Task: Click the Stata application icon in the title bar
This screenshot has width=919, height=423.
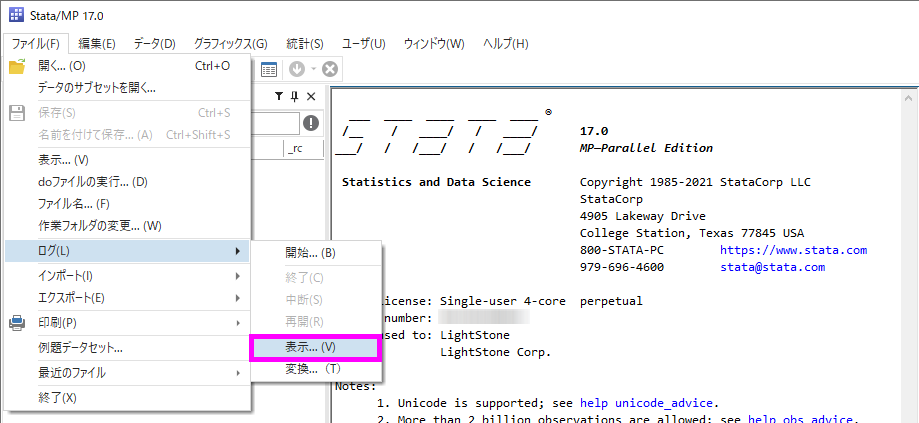Action: (17, 15)
